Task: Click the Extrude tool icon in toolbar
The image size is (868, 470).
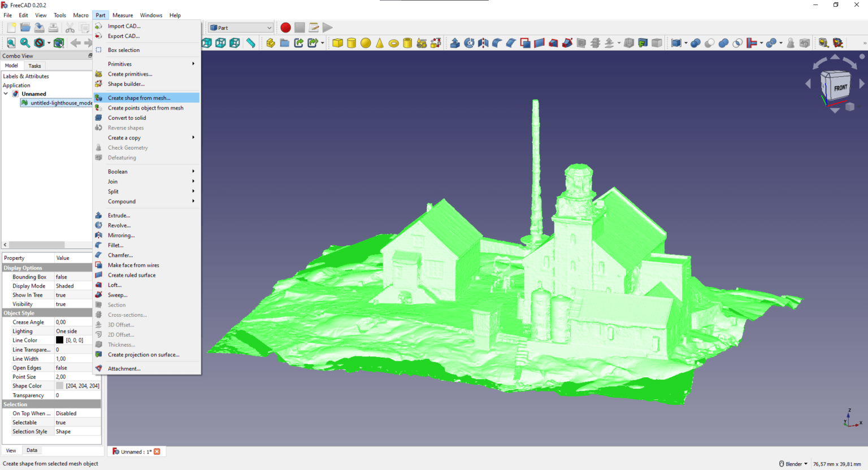Action: pos(455,43)
